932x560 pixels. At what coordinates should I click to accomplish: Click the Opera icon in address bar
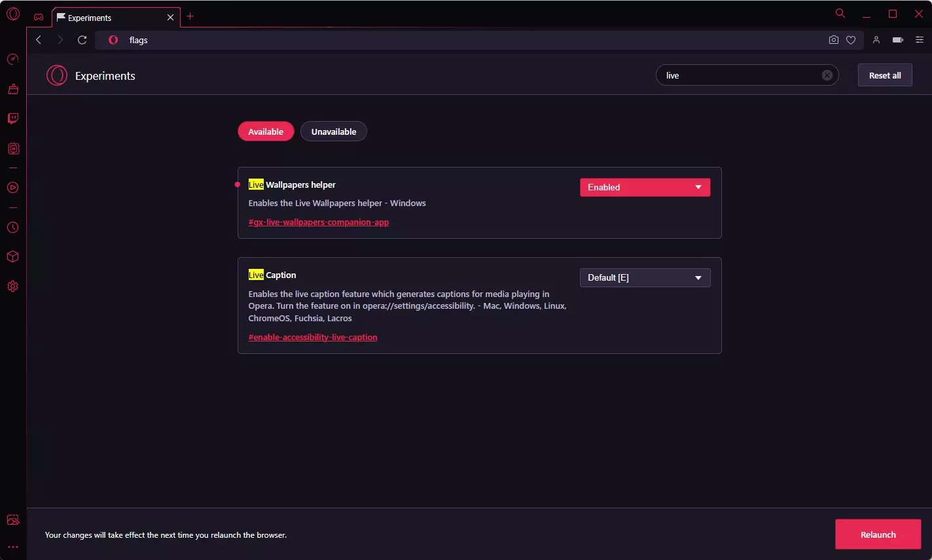coord(113,40)
